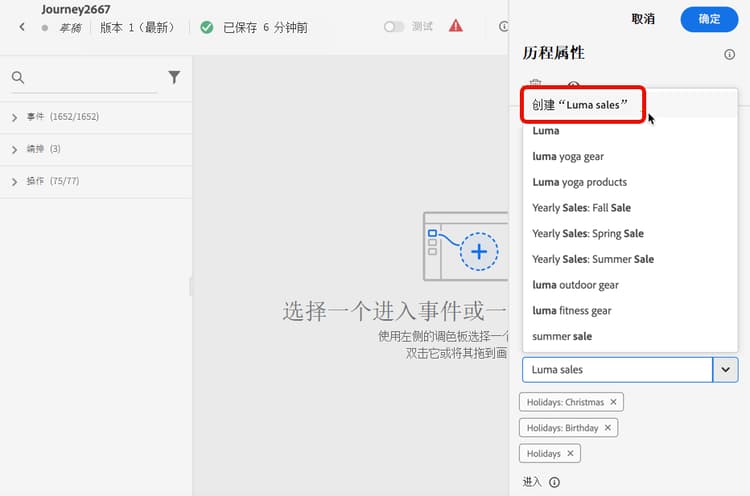Click the Holidays: Christmas tag label
Image resolution: width=750 pixels, height=496 pixels.
(x=565, y=402)
